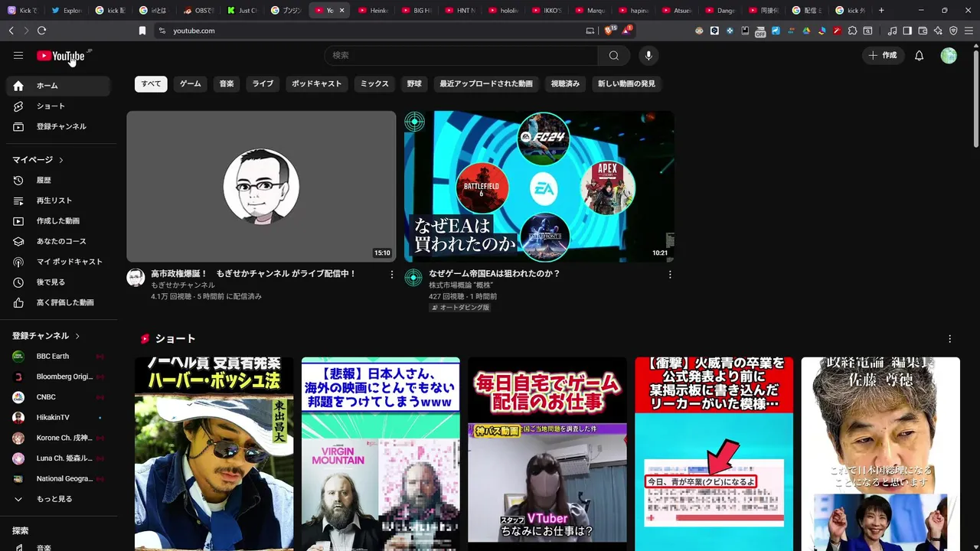This screenshot has width=980, height=551.
Task: Expand 登録チャンネル heading chevron
Action: 77,336
